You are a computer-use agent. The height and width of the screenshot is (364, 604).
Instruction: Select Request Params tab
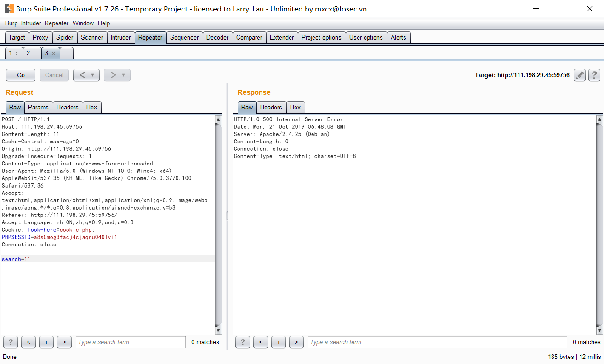(x=38, y=107)
